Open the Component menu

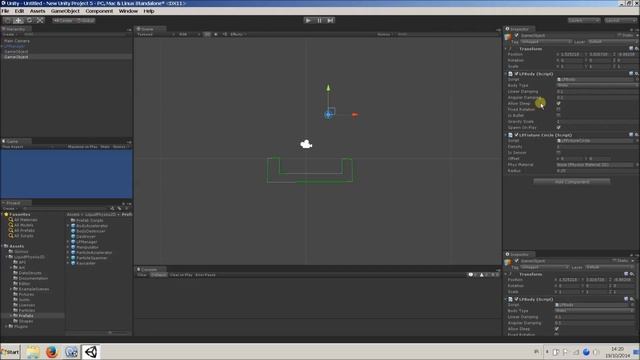(x=99, y=11)
